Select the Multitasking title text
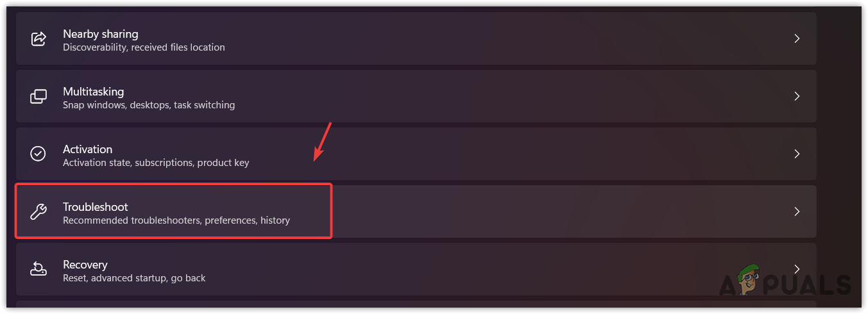Image resolution: width=868 pixels, height=314 pixels. click(x=94, y=92)
